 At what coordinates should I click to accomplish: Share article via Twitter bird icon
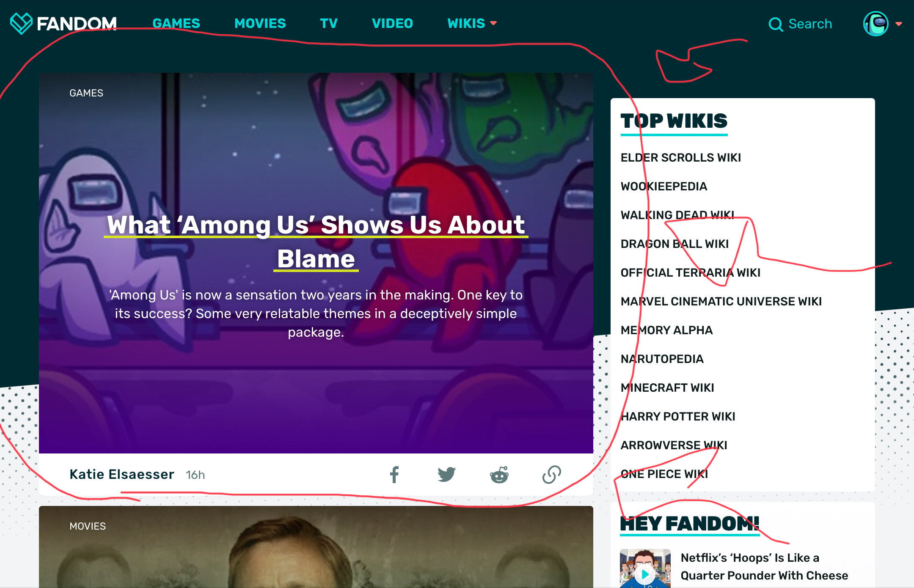446,475
